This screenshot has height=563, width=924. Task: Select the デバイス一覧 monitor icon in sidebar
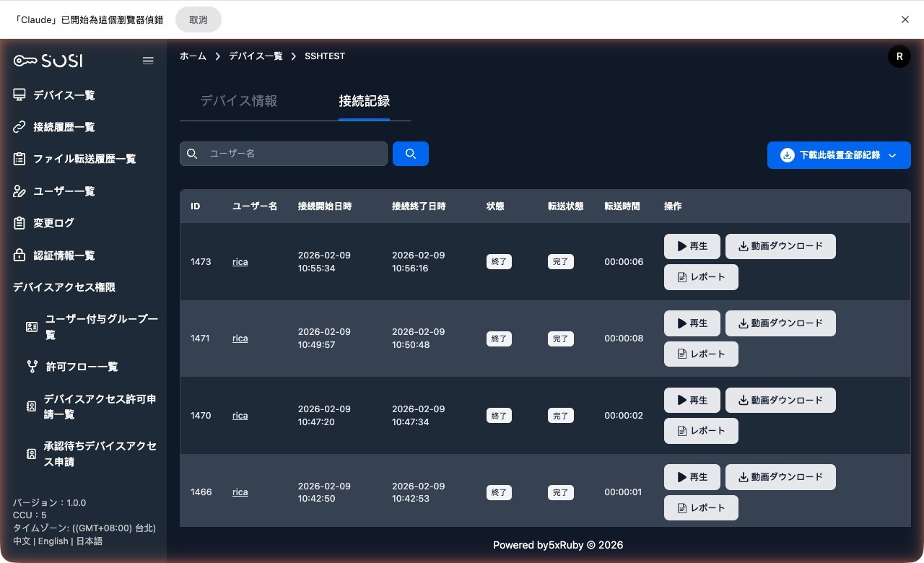(19, 95)
